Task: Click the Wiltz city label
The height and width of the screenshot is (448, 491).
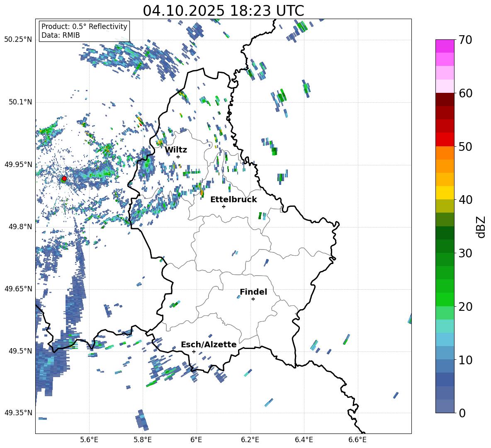Action: [x=176, y=150]
